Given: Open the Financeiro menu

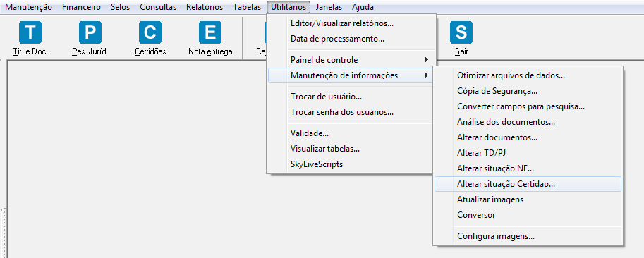Looking at the screenshot, I should 81,7.
